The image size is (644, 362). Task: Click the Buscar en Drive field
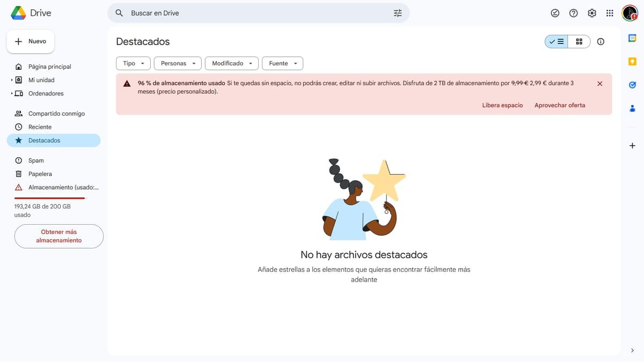click(x=259, y=13)
